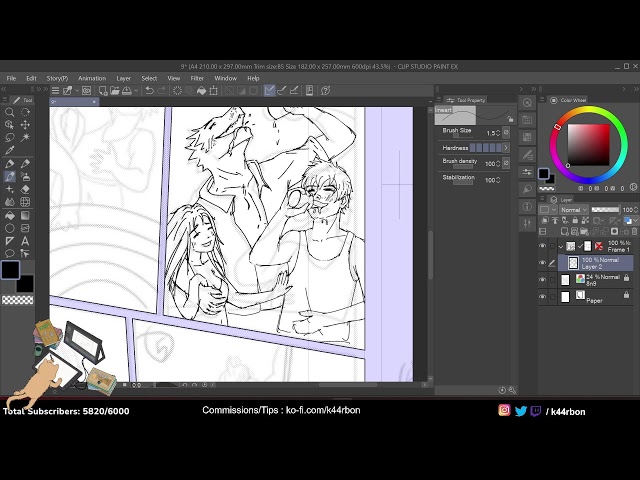Select the Airbrush tool
Image resolution: width=640 pixels, height=480 pixels.
pos(25,177)
